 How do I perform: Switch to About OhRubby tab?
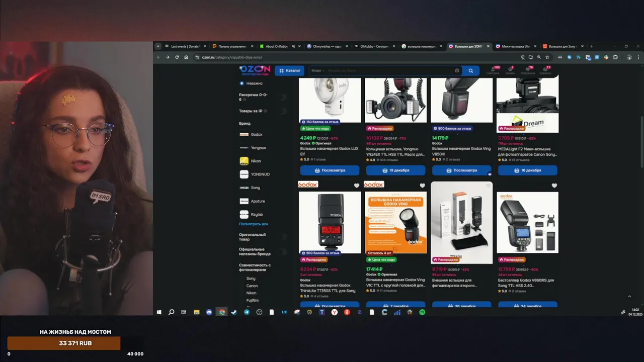pyautogui.click(x=279, y=46)
